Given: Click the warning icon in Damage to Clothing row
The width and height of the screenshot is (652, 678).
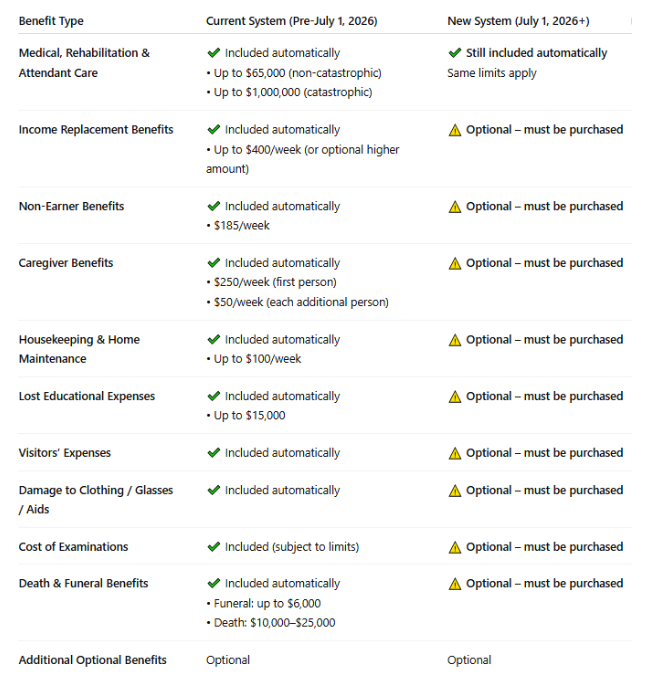Looking at the screenshot, I should 455,491.
